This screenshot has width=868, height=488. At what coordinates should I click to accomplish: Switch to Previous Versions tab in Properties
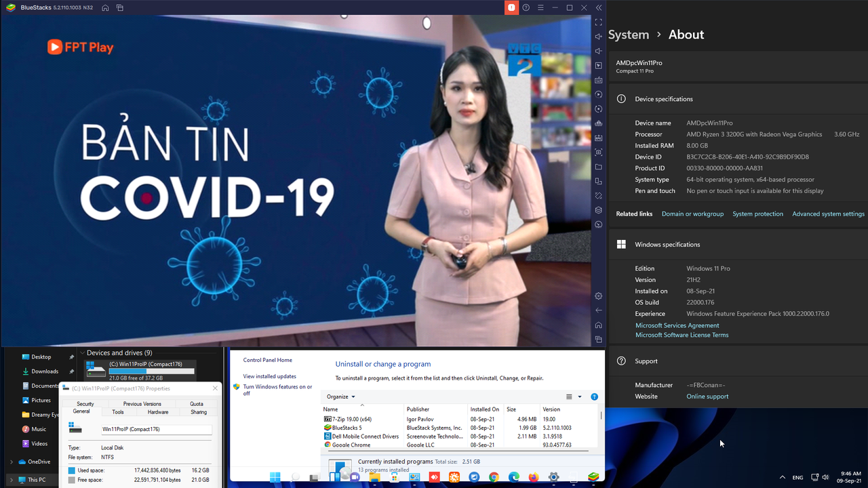coord(142,404)
